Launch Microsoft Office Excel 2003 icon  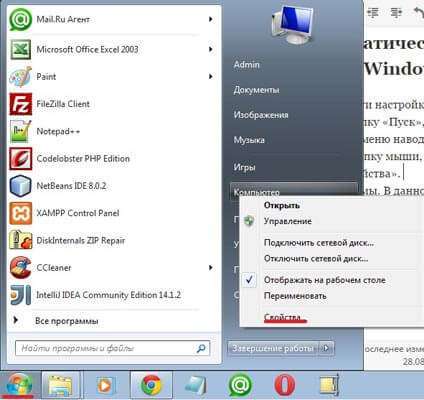(20, 49)
